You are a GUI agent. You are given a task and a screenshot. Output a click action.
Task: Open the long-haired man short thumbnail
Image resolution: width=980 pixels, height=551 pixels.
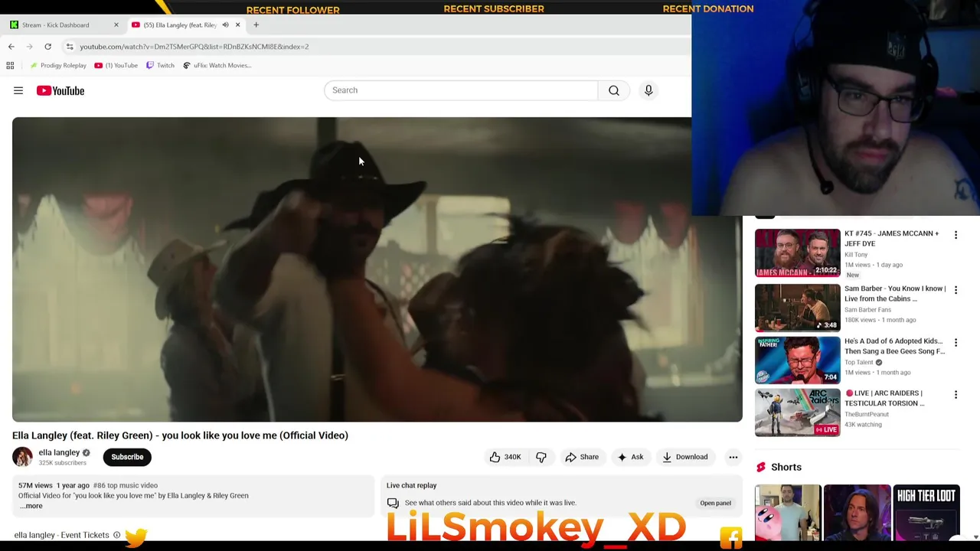[x=857, y=512]
